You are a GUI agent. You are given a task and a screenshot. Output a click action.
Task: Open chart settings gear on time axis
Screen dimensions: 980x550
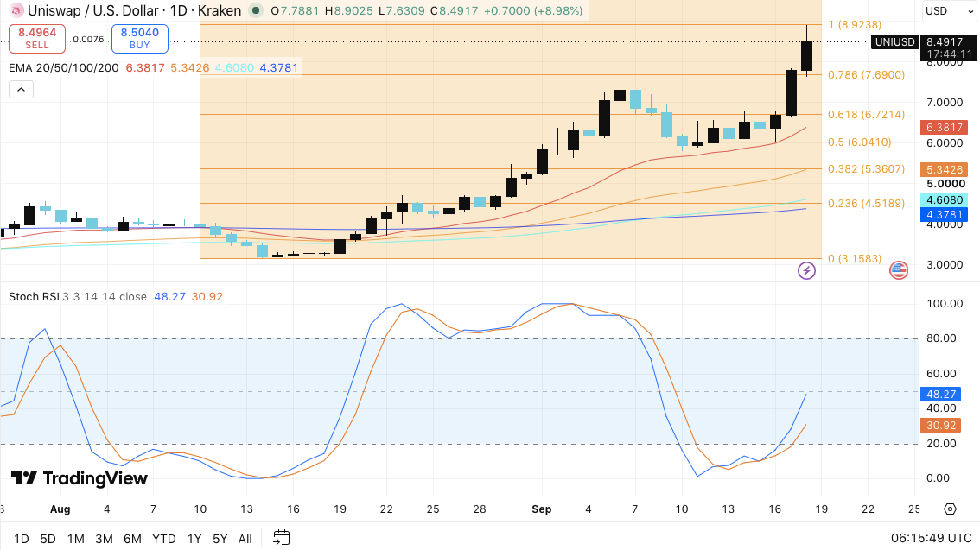click(950, 509)
